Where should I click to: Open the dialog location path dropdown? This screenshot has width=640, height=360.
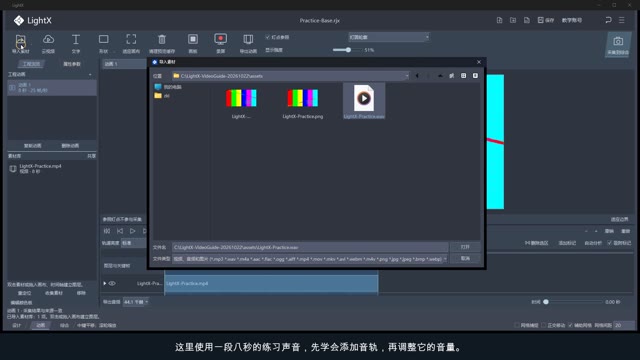tap(407, 76)
